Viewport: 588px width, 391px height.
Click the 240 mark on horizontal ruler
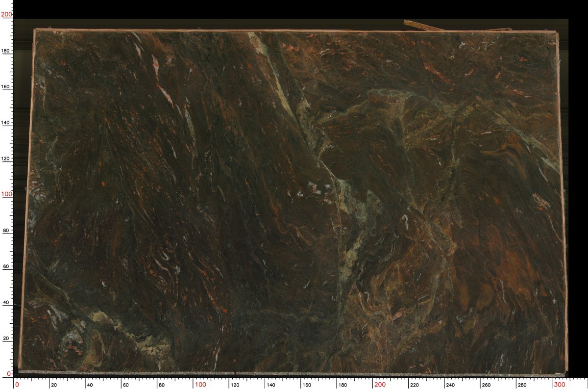(x=450, y=385)
